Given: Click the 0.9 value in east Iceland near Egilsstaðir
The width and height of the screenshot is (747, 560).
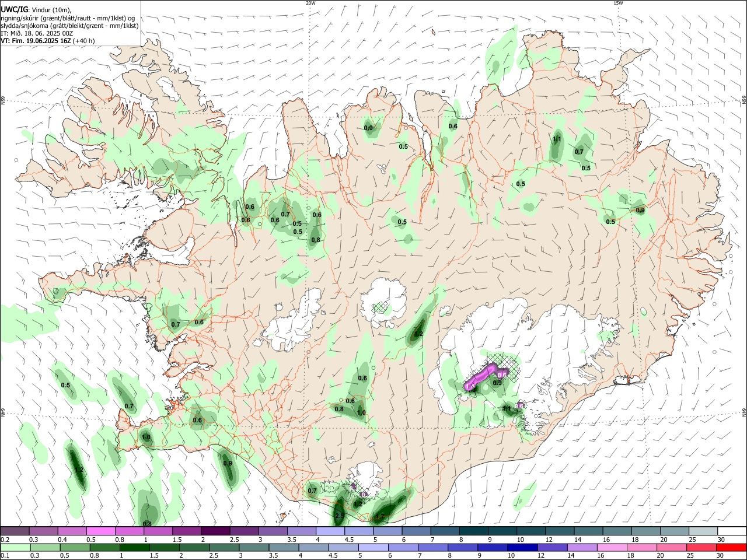Looking at the screenshot, I should pos(640,210).
